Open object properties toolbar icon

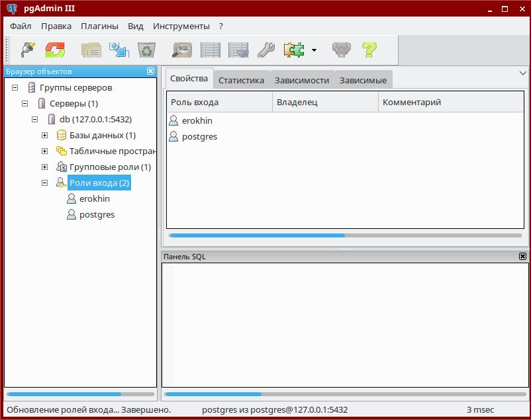91,50
